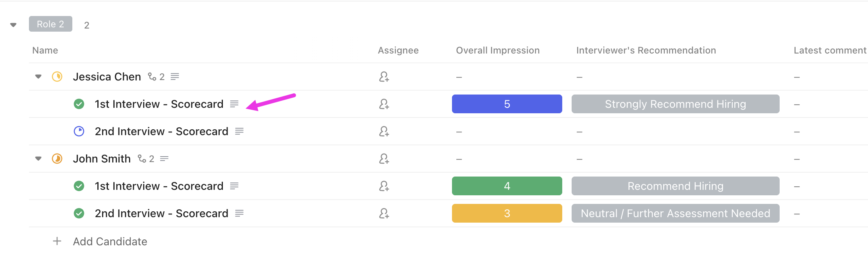
Task: Click the add assignee icon for Jessica's 2nd Interview
Action: click(x=384, y=131)
